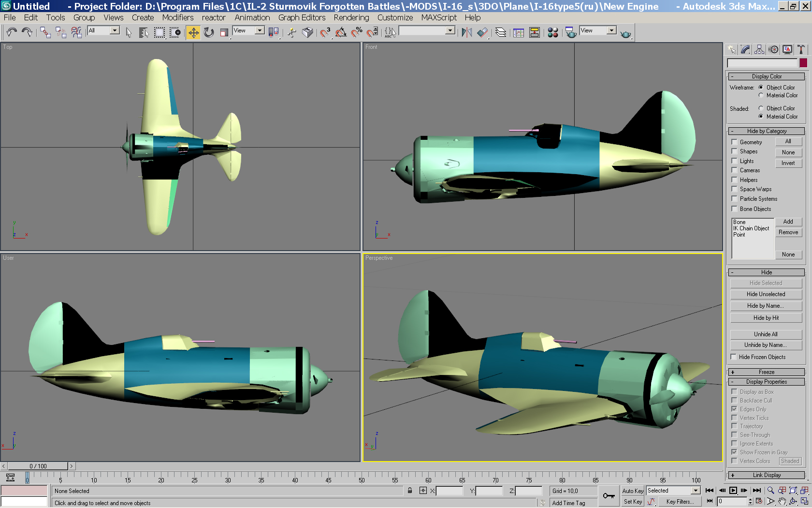Click the Play Animation button
The height and width of the screenshot is (508, 812).
[733, 491]
